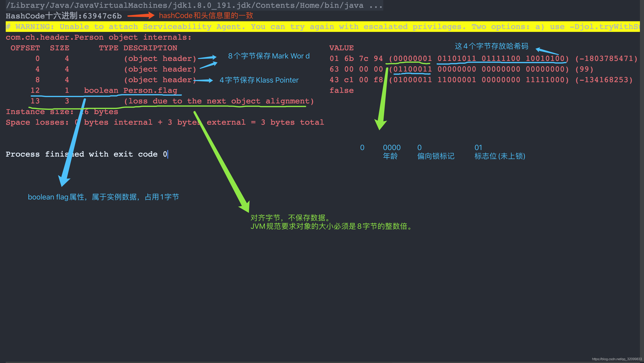Screen dimensions: 644x363
Task: Click the VALUE column header
Action: pyautogui.click(x=341, y=48)
